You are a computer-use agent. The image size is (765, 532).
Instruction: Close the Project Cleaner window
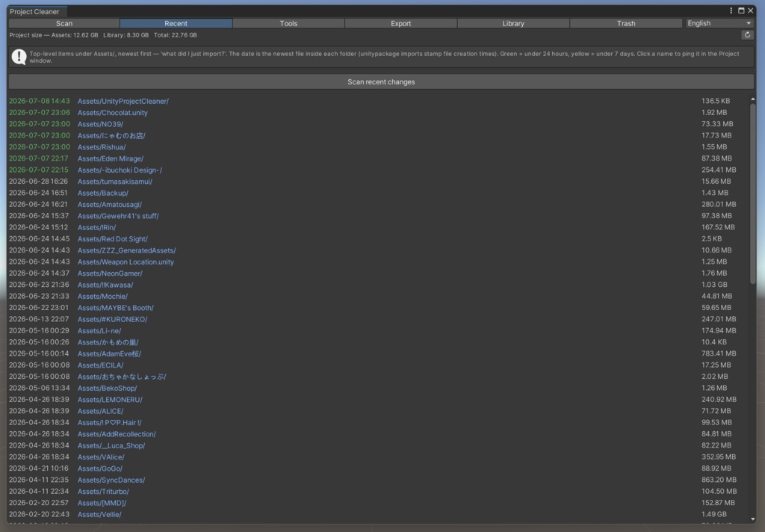750,10
